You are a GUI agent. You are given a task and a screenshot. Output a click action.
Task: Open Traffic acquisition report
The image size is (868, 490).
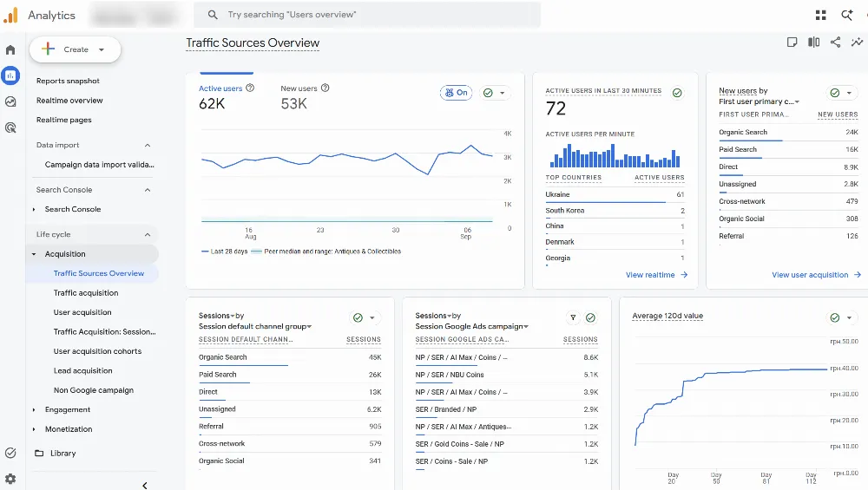tap(86, 293)
